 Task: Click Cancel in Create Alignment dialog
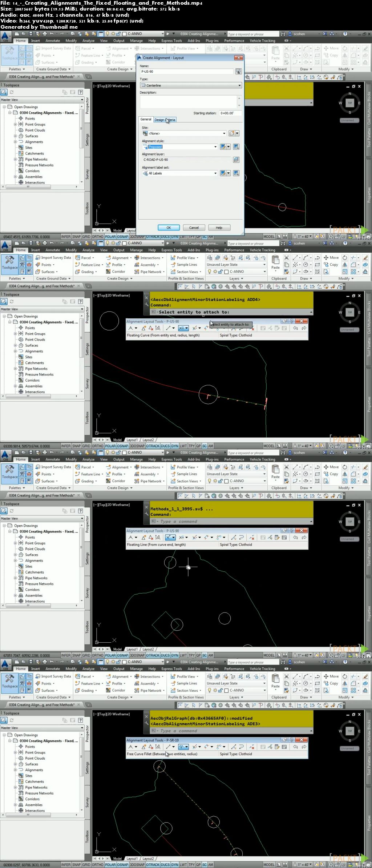(194, 228)
